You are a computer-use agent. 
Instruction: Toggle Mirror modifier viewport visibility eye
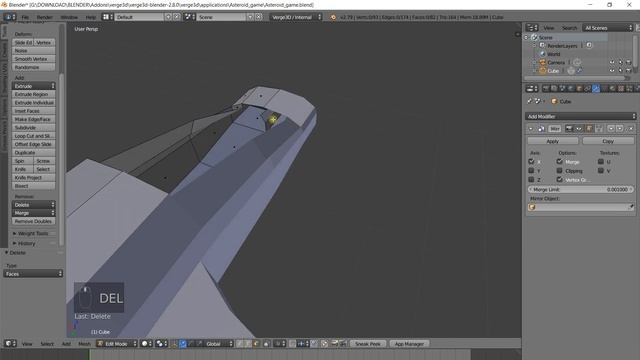[578, 129]
